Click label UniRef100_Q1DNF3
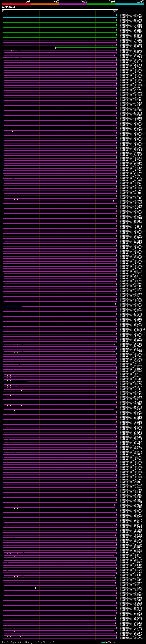The image size is (146, 644). [x=131, y=615]
